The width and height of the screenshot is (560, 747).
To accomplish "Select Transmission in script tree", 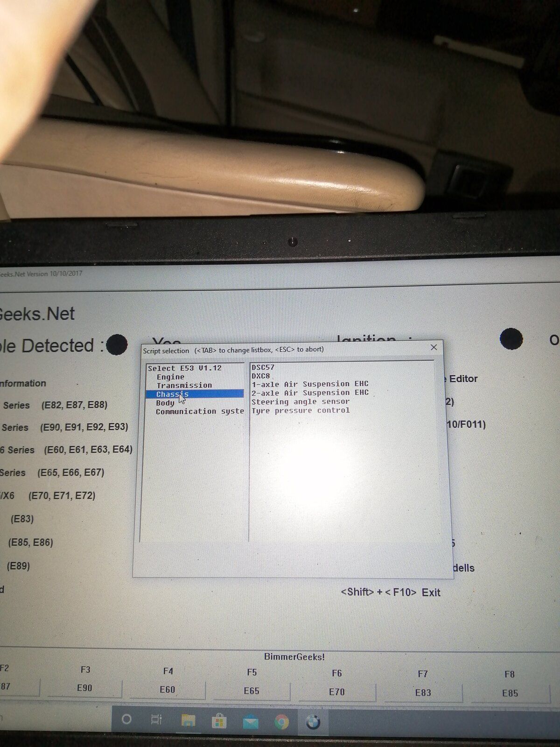I will (x=184, y=385).
